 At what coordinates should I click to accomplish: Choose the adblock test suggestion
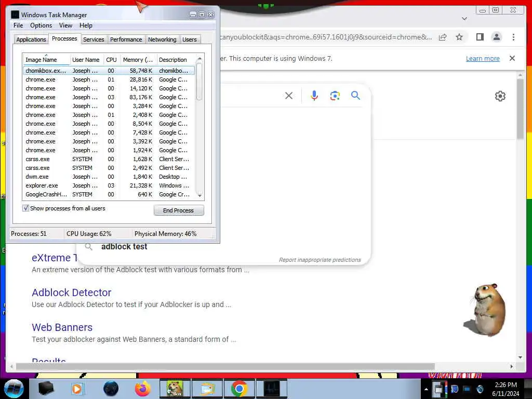(124, 247)
